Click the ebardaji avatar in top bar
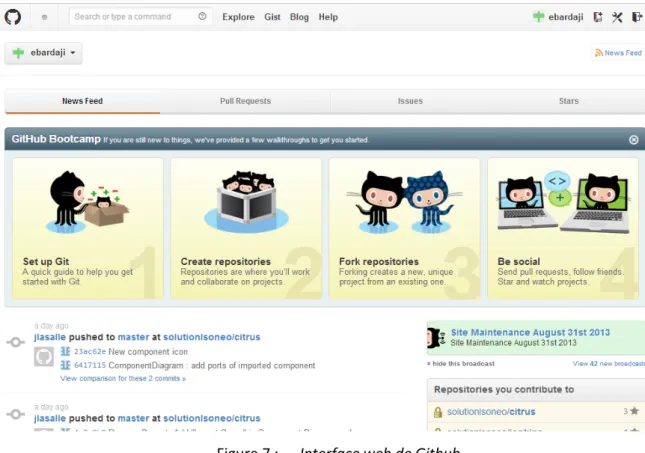Image resolution: width=645 pixels, height=453 pixels. click(x=538, y=17)
